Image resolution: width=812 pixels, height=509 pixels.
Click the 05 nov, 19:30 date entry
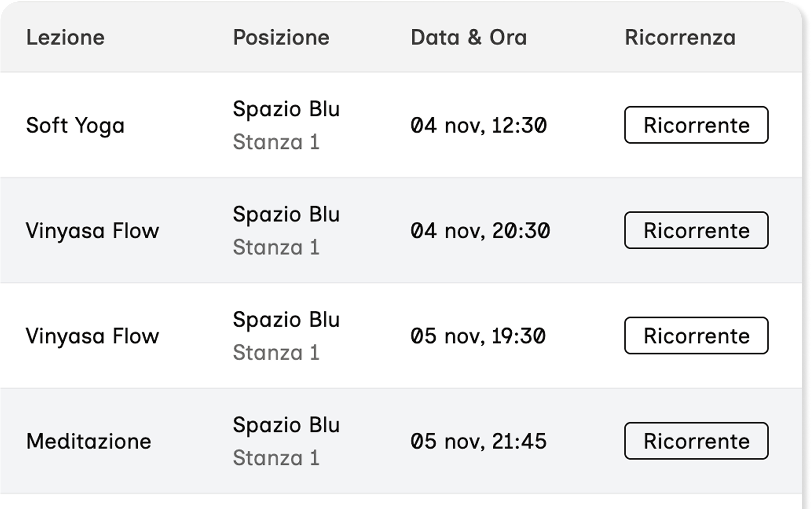coord(479,335)
